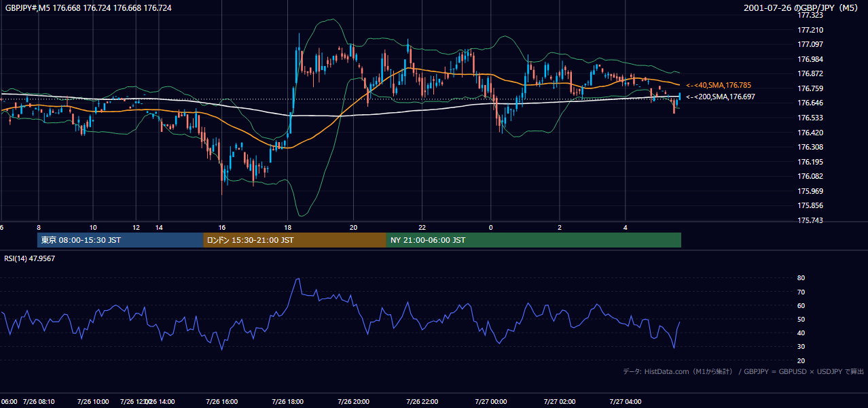Click hour tick 22 on the main chart axis
Screen dimensions: 868x408
pyautogui.click(x=422, y=227)
